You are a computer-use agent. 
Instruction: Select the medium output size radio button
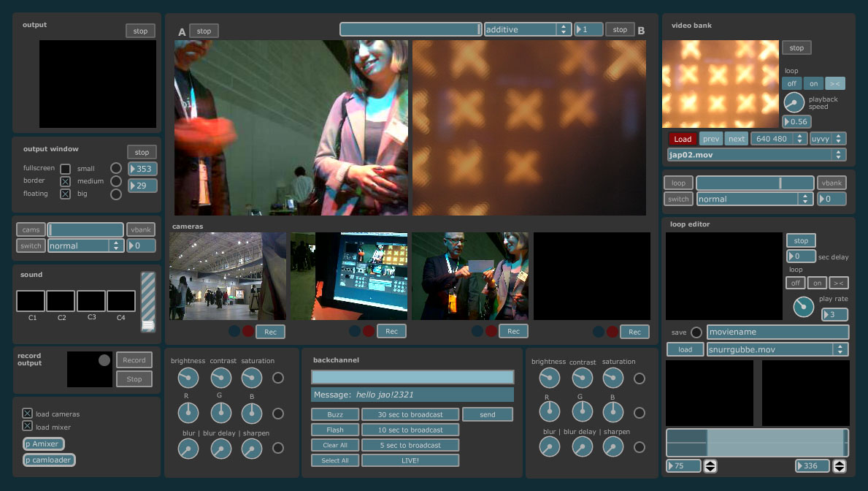115,181
